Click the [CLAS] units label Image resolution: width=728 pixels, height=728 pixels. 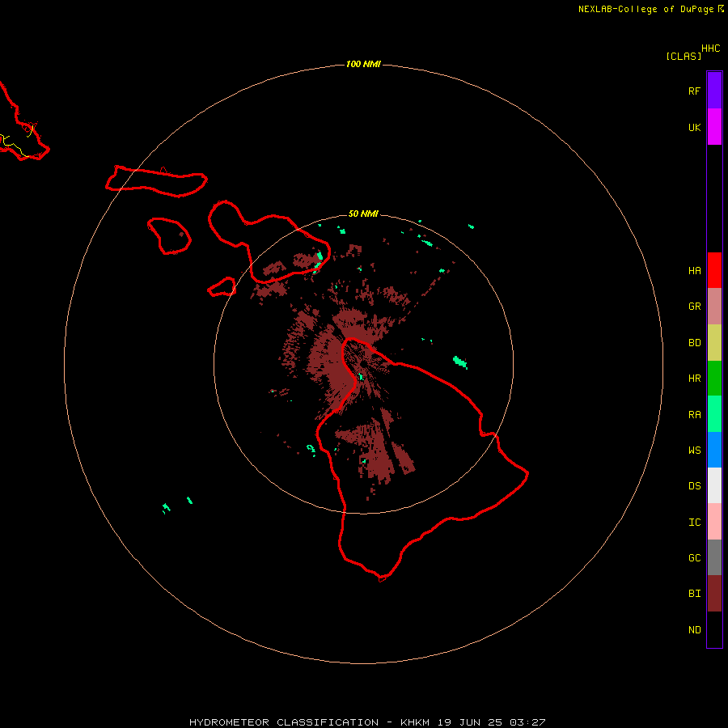tap(684, 56)
